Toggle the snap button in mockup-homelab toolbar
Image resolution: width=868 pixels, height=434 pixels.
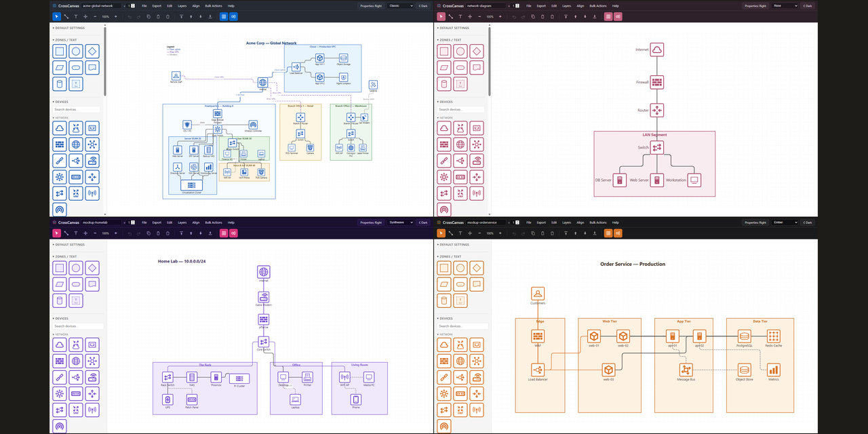[x=233, y=233]
